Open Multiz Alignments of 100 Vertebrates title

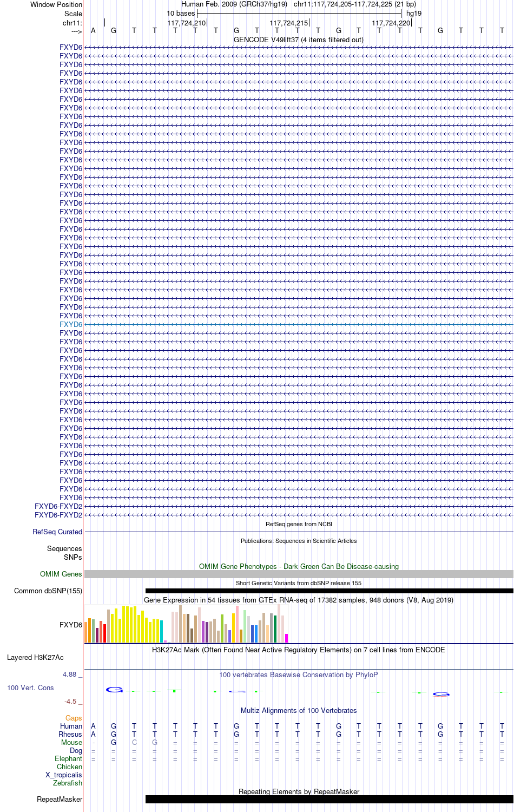[x=299, y=710]
